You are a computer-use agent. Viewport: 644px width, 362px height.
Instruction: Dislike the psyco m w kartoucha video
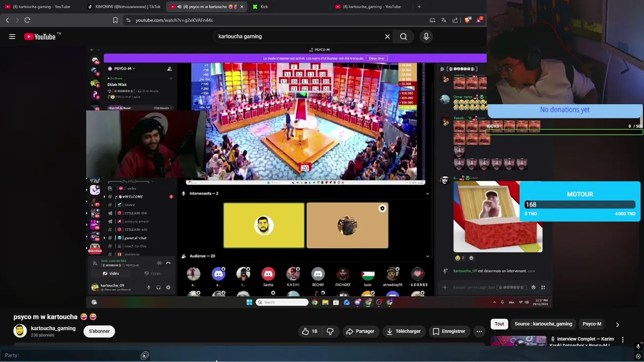click(x=330, y=331)
